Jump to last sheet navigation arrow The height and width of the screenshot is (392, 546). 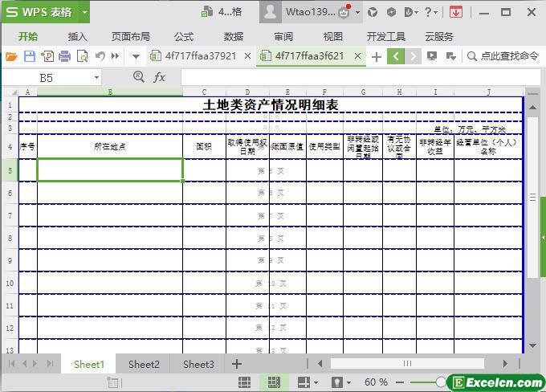pos(51,364)
